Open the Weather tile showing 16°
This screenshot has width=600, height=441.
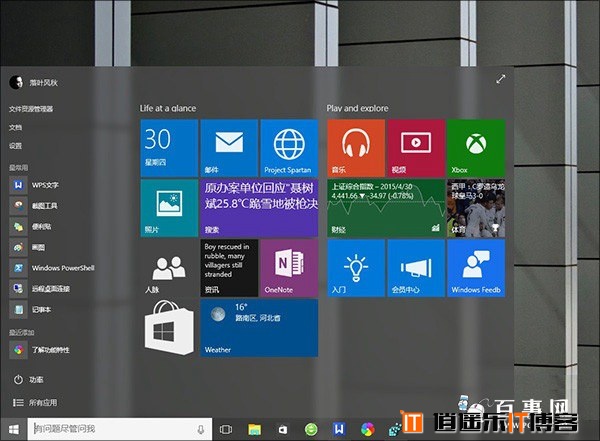coord(259,328)
